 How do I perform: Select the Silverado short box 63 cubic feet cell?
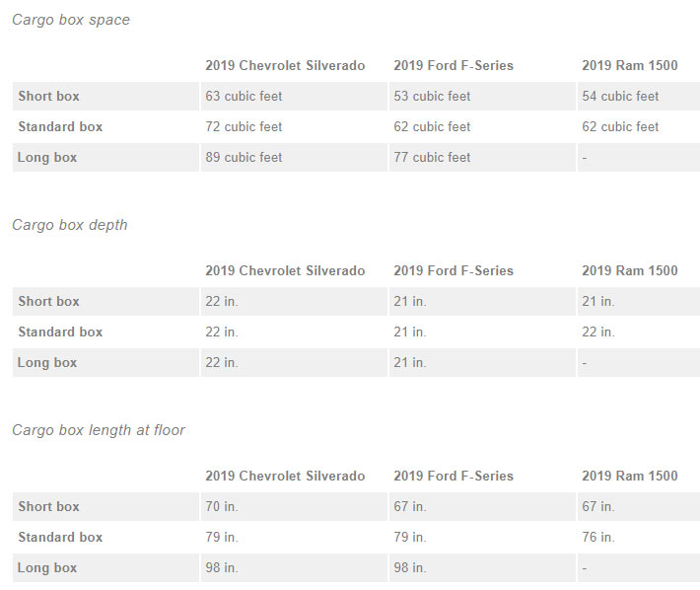pyautogui.click(x=244, y=97)
